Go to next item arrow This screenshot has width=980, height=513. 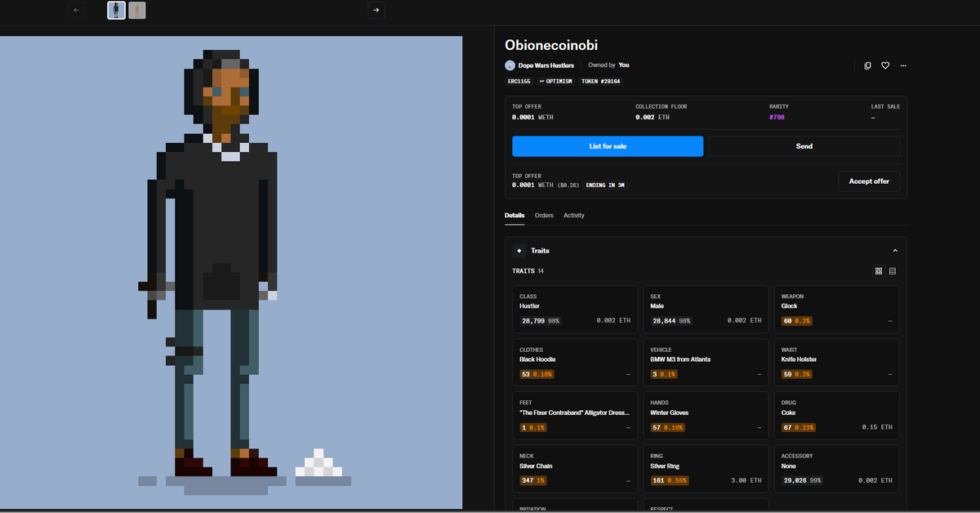[376, 10]
